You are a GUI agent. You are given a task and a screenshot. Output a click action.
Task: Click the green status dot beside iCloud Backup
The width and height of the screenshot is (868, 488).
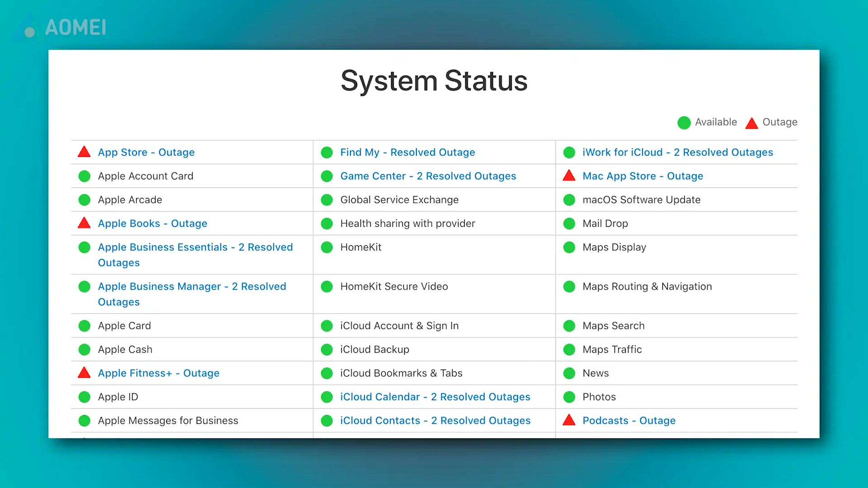327,349
